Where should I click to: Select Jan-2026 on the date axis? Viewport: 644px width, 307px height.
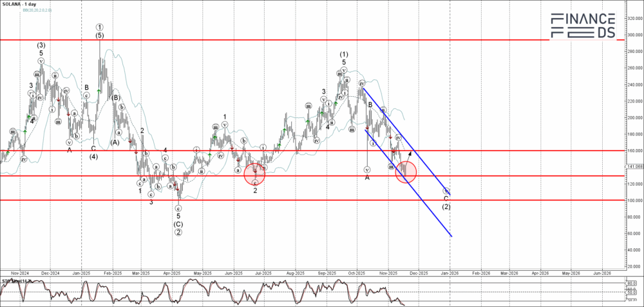pos(450,273)
